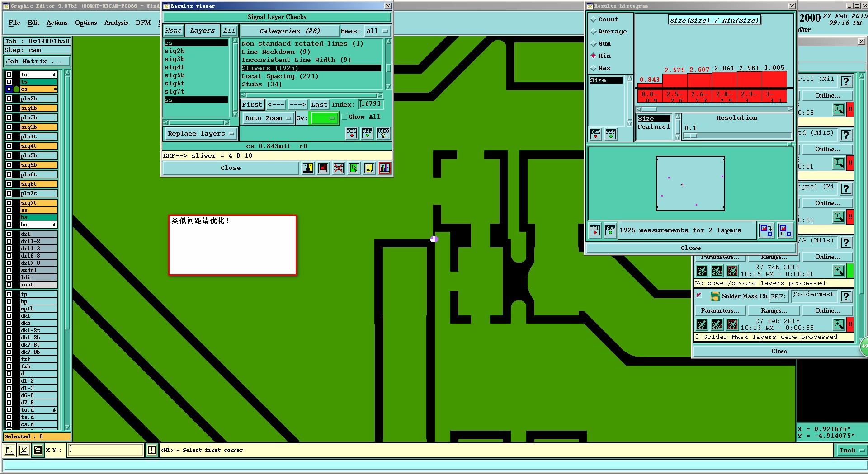The width and height of the screenshot is (868, 474).
Task: Uncheck the Solder Mask Check checkbox
Action: coord(699,296)
